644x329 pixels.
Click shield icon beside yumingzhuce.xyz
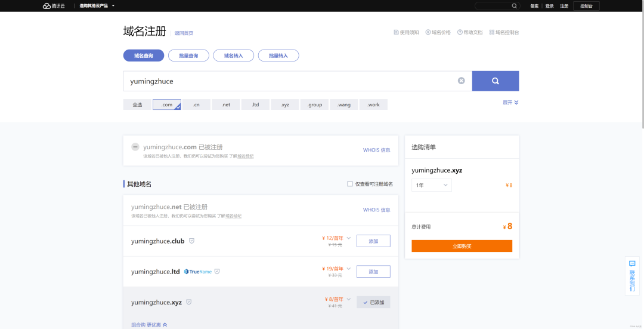coord(189,302)
